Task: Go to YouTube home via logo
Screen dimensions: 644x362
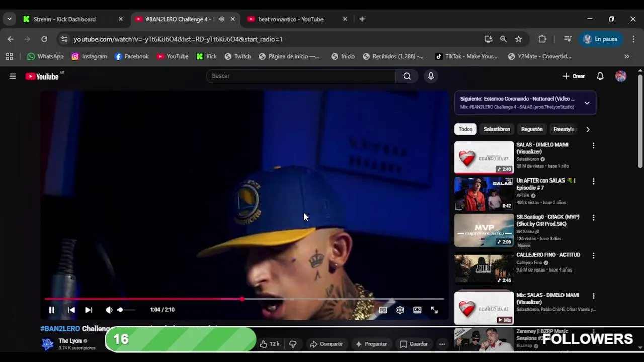Action: tap(42, 76)
